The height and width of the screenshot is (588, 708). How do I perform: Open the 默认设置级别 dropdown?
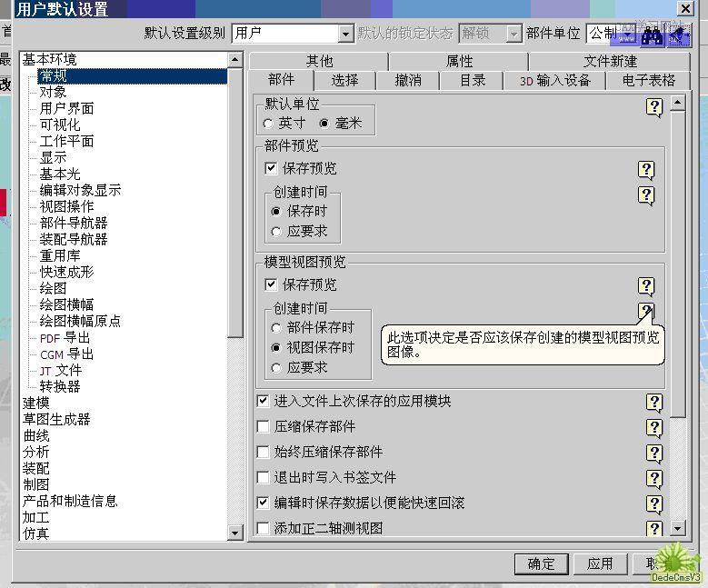(x=345, y=34)
